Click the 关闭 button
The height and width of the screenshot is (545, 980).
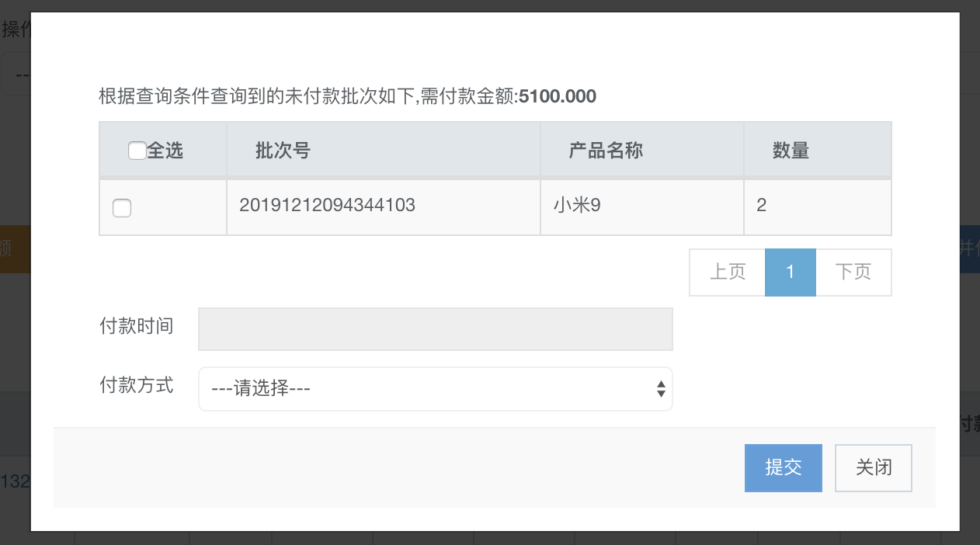[873, 467]
